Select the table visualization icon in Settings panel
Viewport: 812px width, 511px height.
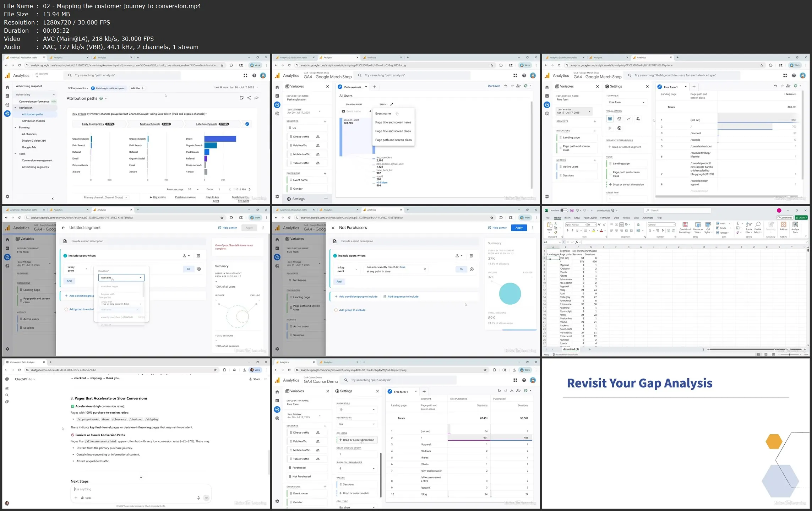pyautogui.click(x=610, y=119)
